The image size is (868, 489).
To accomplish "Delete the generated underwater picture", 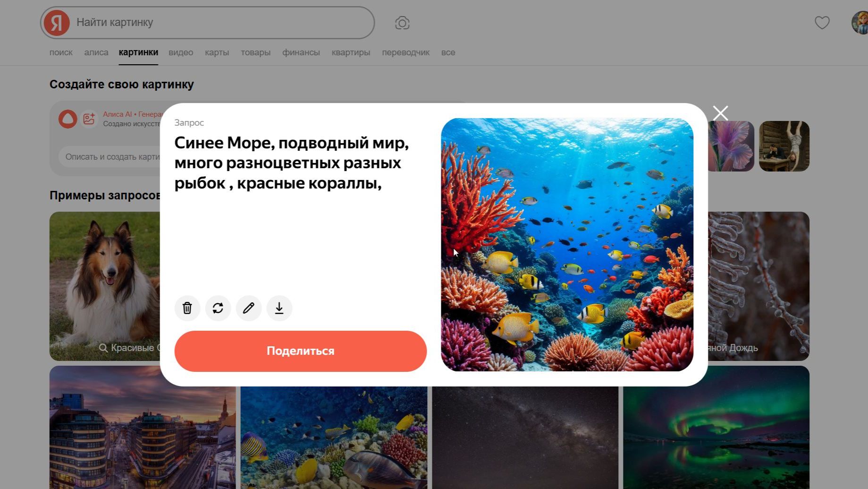I will pos(187,308).
